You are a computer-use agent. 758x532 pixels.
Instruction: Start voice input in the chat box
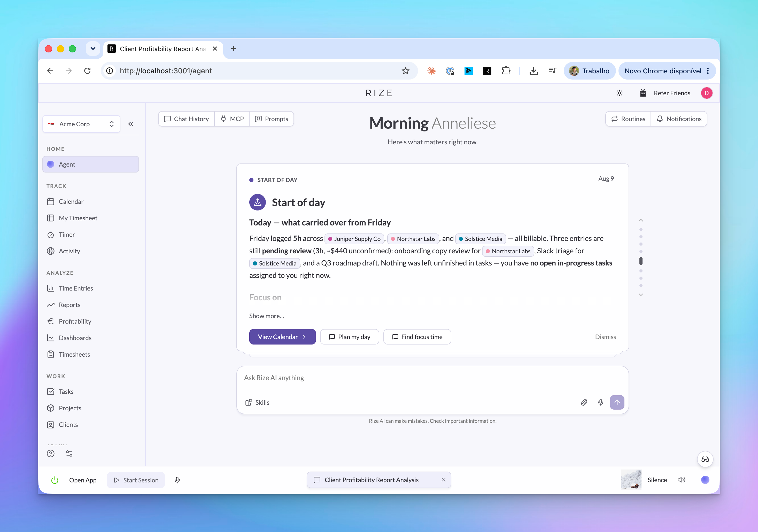(600, 402)
